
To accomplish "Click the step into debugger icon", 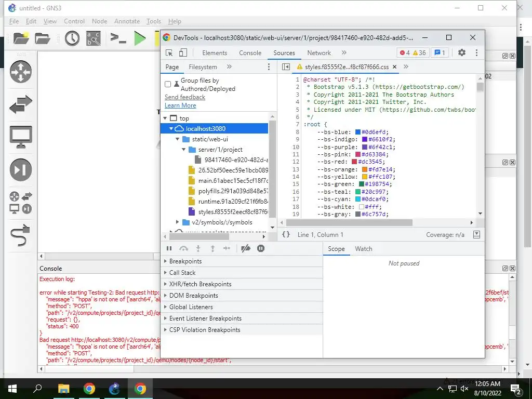I will tap(198, 248).
